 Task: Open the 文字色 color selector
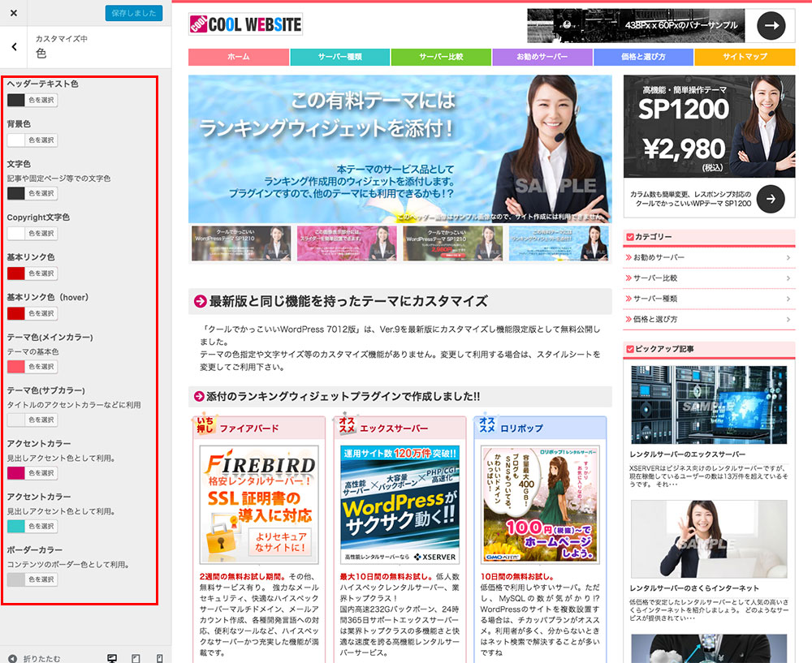coord(32,193)
